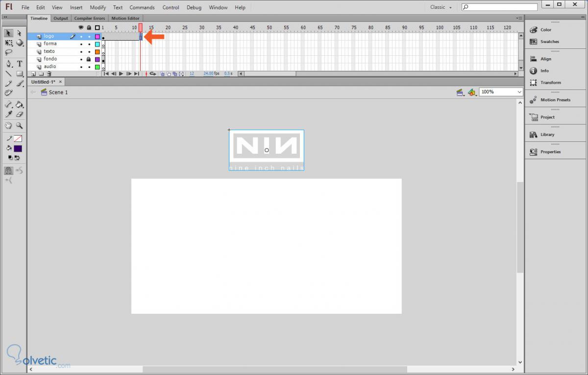Hide the forma layer
The width and height of the screenshot is (588, 375).
81,44
